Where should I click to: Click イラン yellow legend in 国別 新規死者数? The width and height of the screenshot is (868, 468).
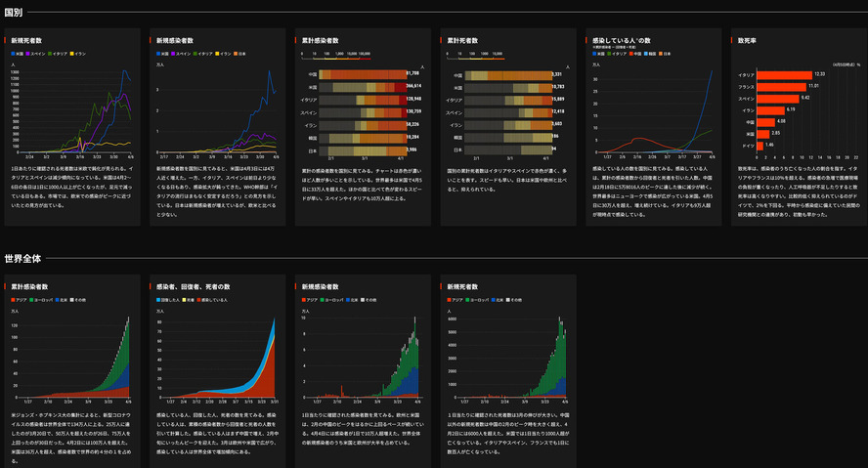pos(77,54)
